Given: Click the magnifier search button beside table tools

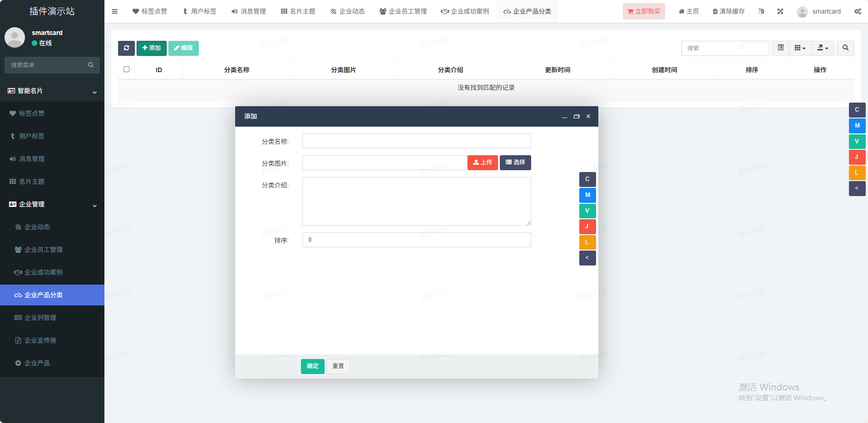Looking at the screenshot, I should point(845,48).
